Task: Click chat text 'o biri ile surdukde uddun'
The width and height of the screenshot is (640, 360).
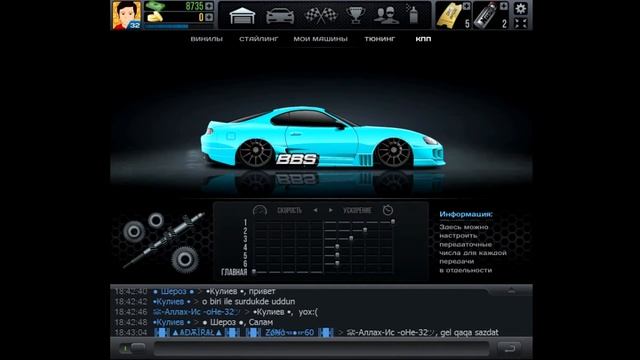Action: (x=249, y=302)
